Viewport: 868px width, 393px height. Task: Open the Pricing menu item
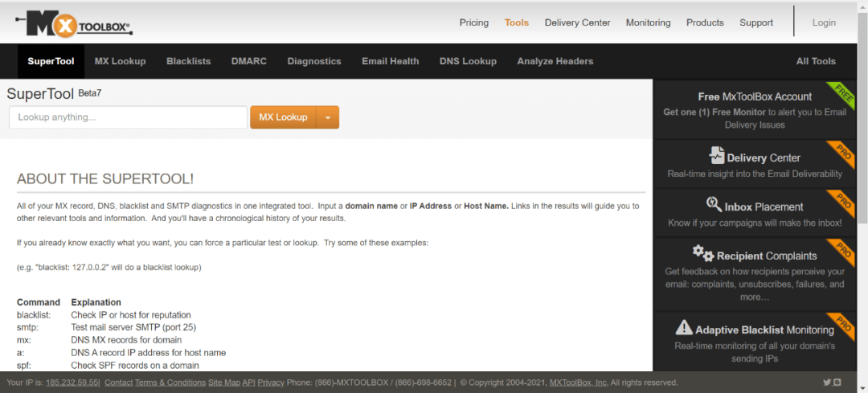click(474, 23)
